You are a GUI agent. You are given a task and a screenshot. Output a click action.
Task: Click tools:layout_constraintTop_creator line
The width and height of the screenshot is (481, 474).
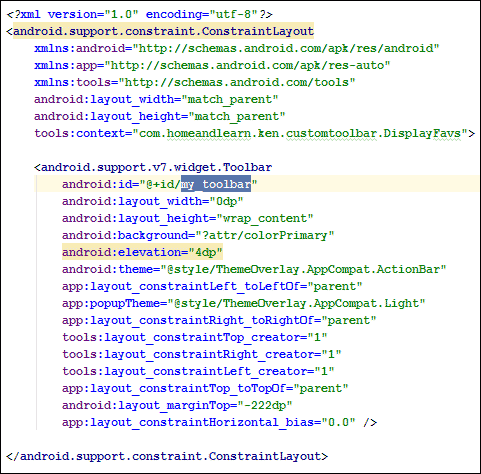click(x=195, y=337)
